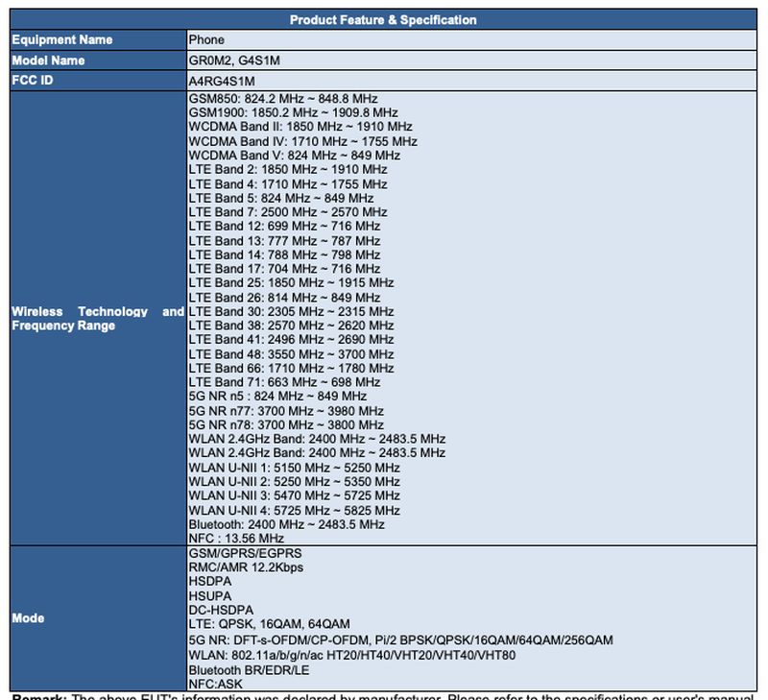The height and width of the screenshot is (700, 768).
Task: Select the LTE Band 25 line
Action: [292, 282]
